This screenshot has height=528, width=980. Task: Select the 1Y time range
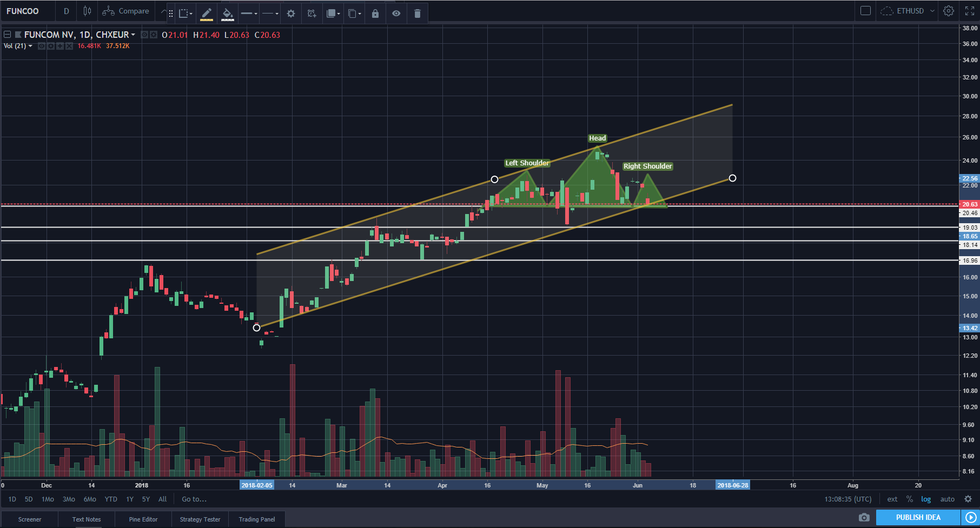[130, 499]
